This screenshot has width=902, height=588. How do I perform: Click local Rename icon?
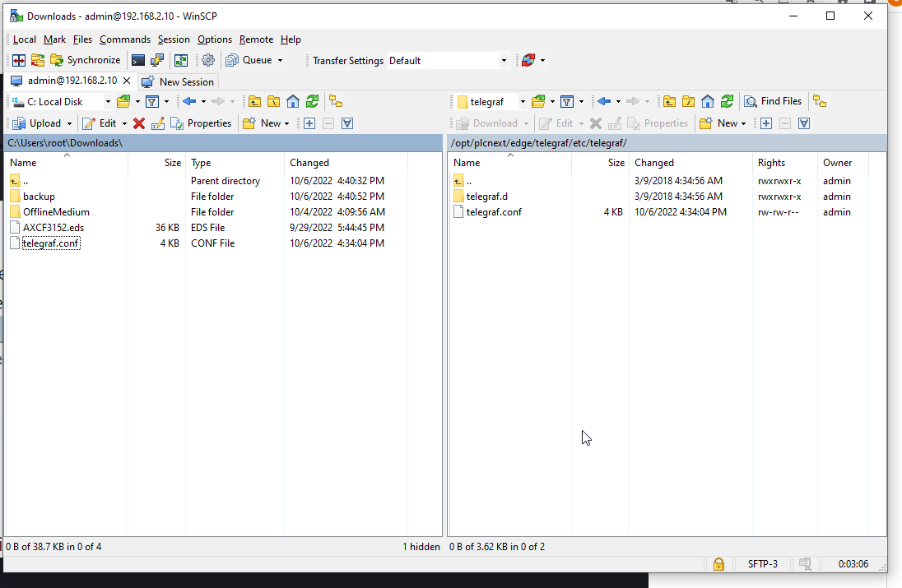point(158,123)
